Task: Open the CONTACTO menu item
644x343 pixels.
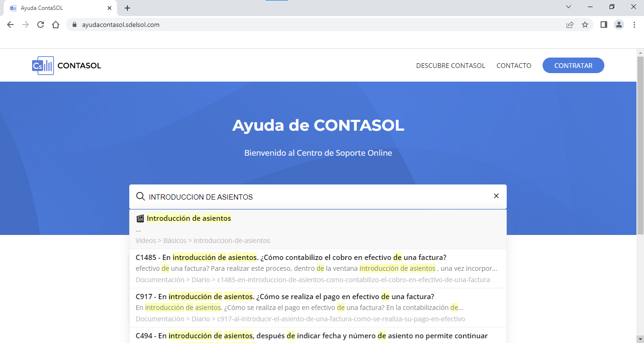Action: [x=514, y=66]
